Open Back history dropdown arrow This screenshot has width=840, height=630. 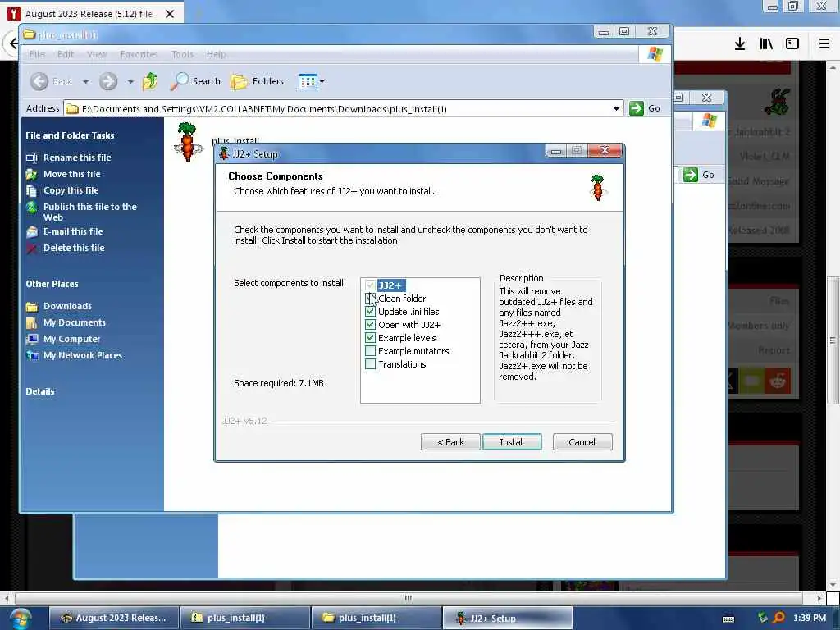tap(85, 82)
